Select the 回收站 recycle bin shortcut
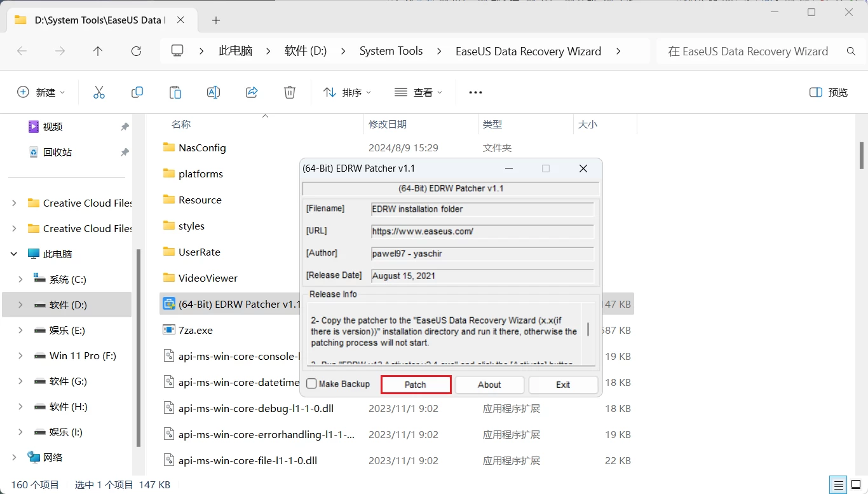The image size is (868, 494). [x=57, y=153]
